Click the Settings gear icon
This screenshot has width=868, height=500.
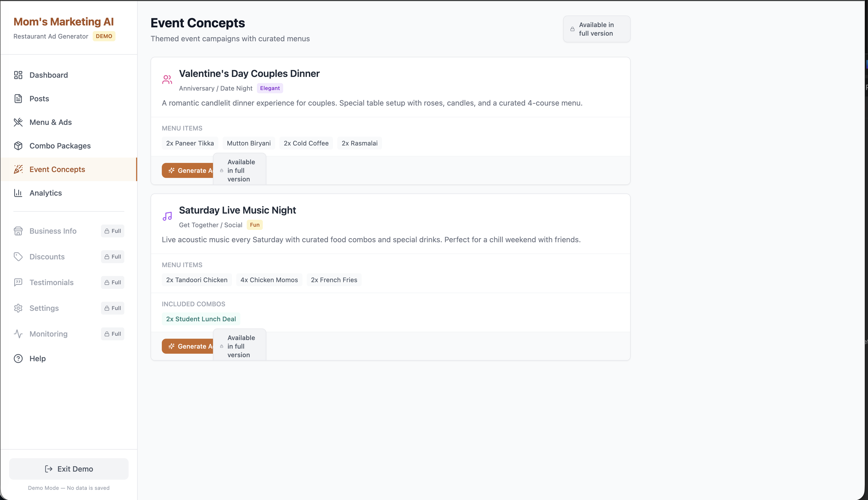point(18,308)
